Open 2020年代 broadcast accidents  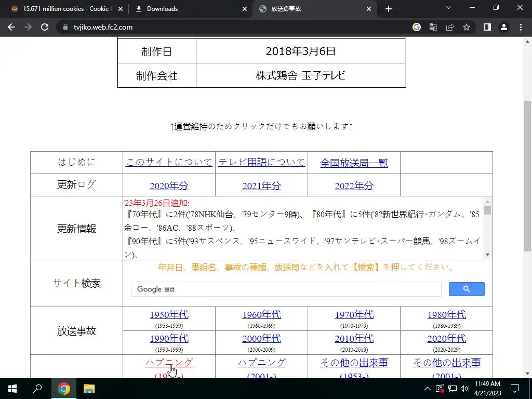tap(446, 338)
